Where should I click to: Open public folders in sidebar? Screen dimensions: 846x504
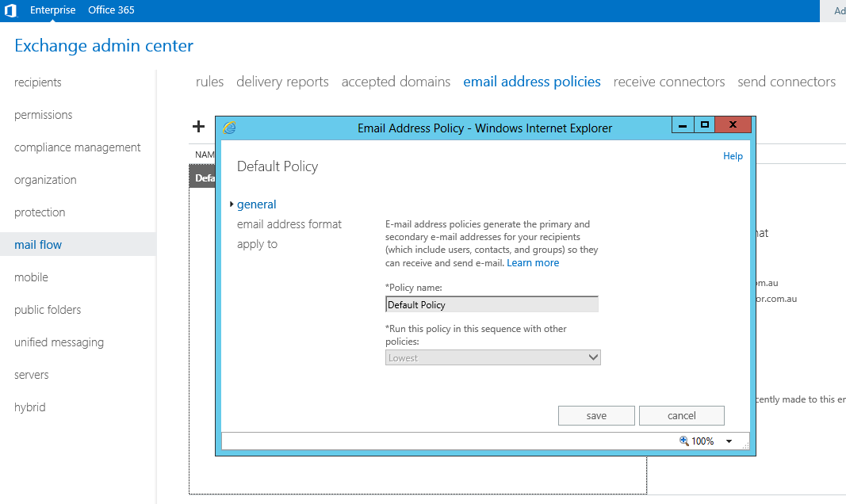48,309
